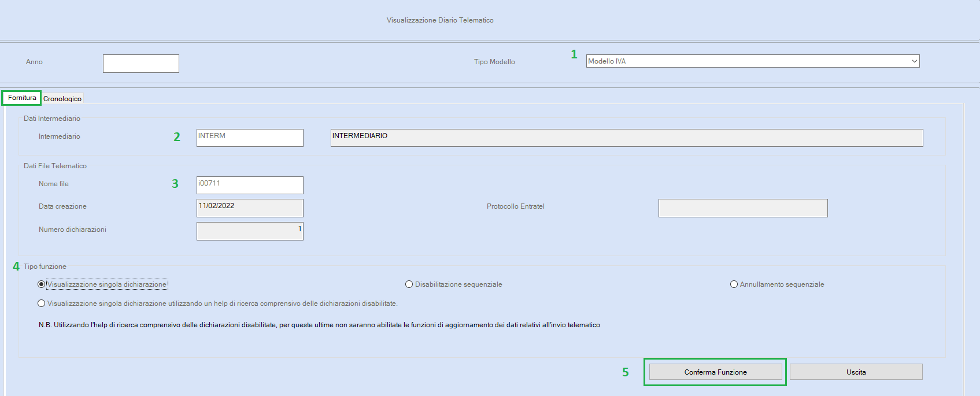Select the Modello IVA combo box

(753, 61)
